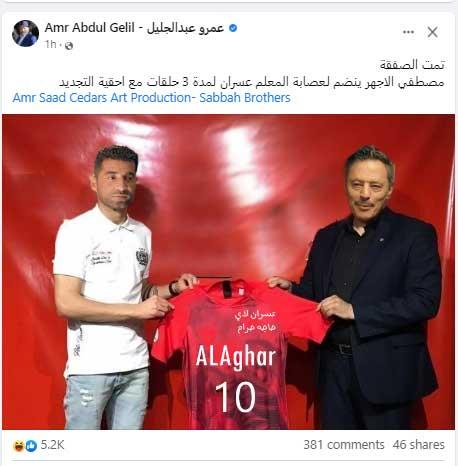The height and width of the screenshot is (466, 458).
Task: Click the Haha reaction emoji
Action: (18, 446)
